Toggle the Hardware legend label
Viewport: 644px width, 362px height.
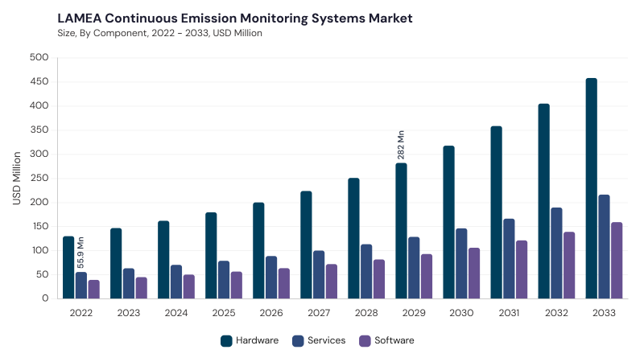click(x=257, y=340)
